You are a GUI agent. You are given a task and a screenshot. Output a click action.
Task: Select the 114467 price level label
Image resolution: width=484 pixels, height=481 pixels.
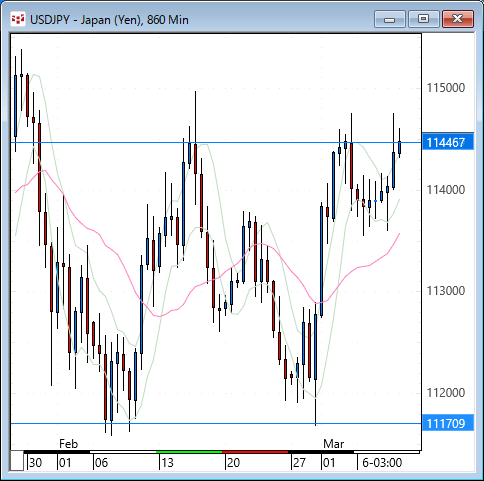point(448,143)
